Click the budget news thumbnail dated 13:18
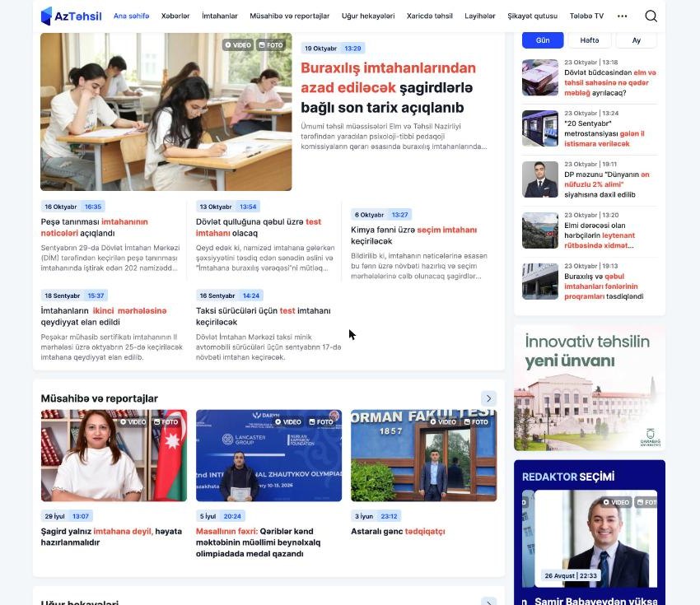 (x=540, y=77)
